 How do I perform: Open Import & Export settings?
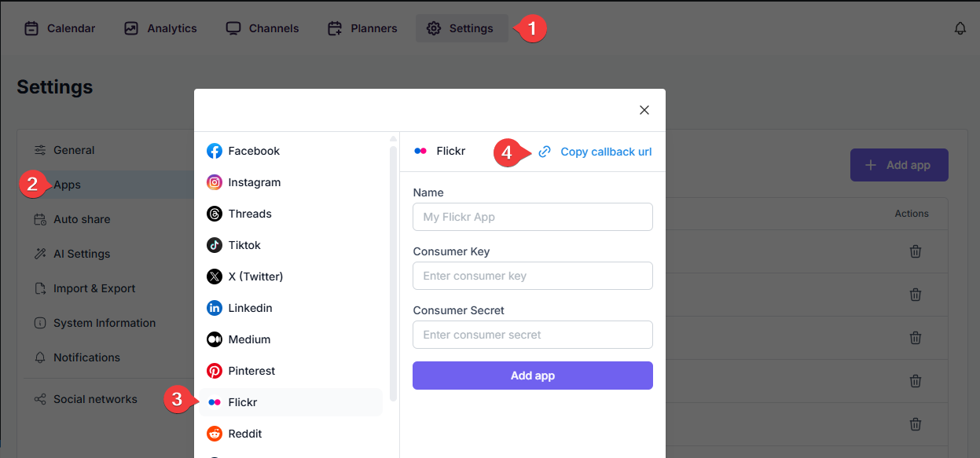(x=94, y=288)
